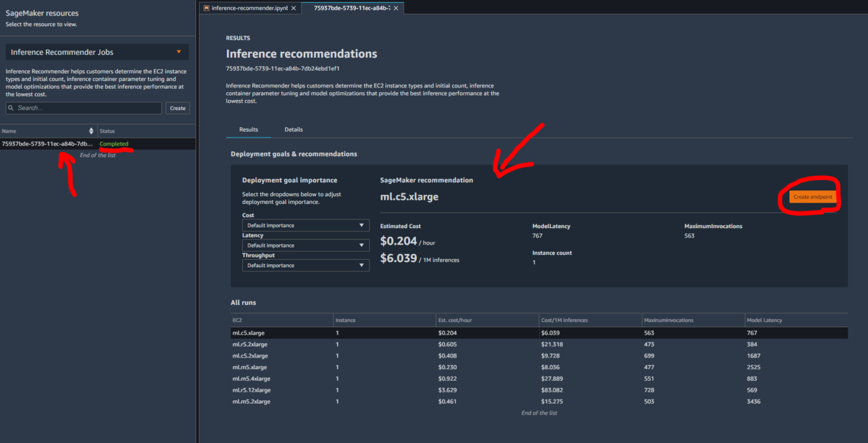The width and height of the screenshot is (868, 443).
Task: Select the ml.c5.xlarge row in All runs
Action: click(539, 333)
